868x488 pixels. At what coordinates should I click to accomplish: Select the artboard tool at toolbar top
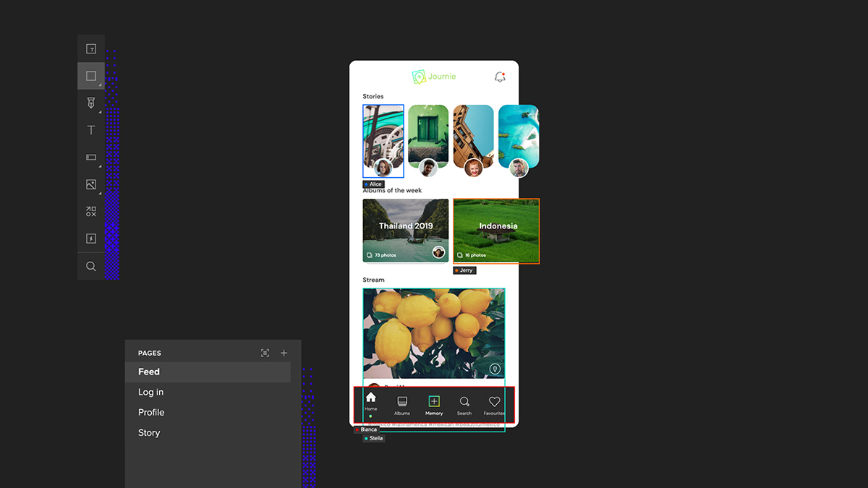[x=91, y=49]
